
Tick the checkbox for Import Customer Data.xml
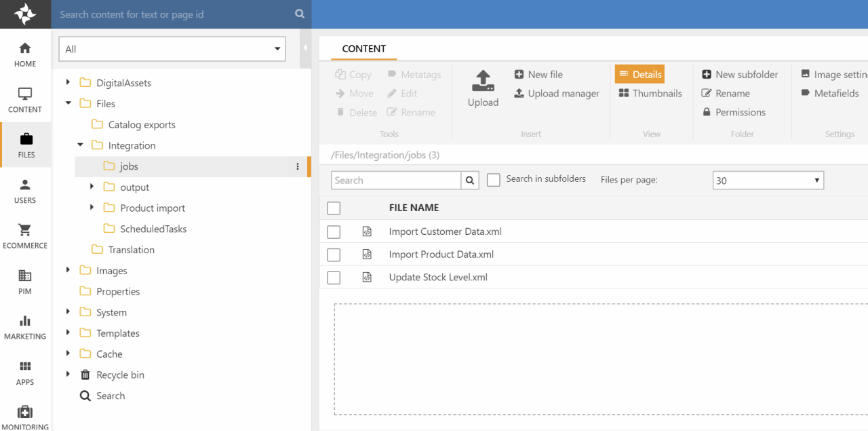point(334,232)
